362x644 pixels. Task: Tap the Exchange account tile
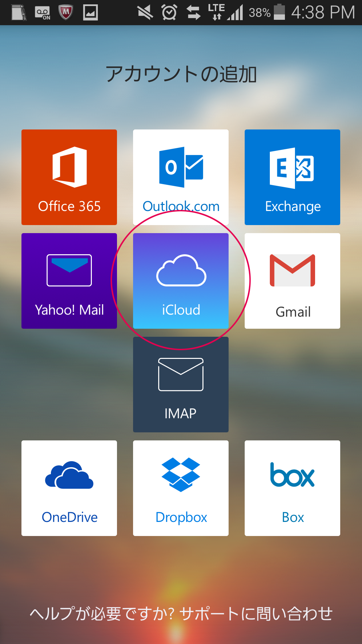[292, 177]
